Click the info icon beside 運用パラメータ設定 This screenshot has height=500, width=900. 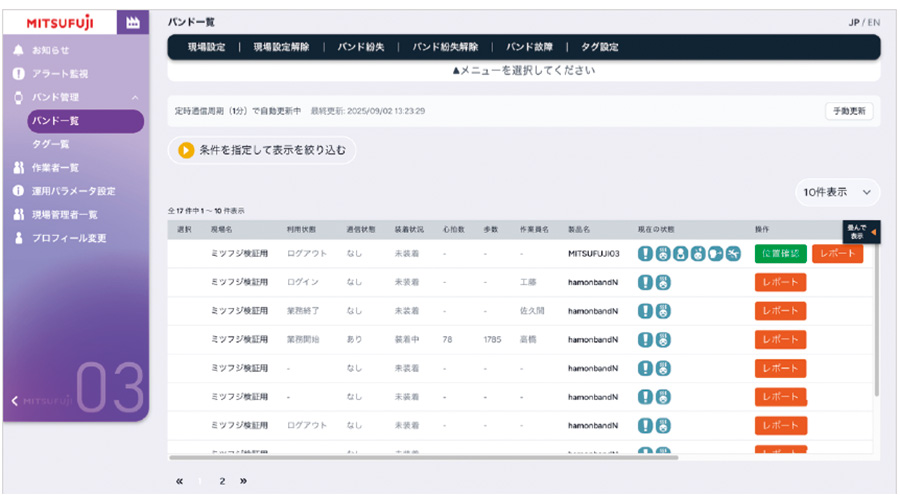click(19, 191)
